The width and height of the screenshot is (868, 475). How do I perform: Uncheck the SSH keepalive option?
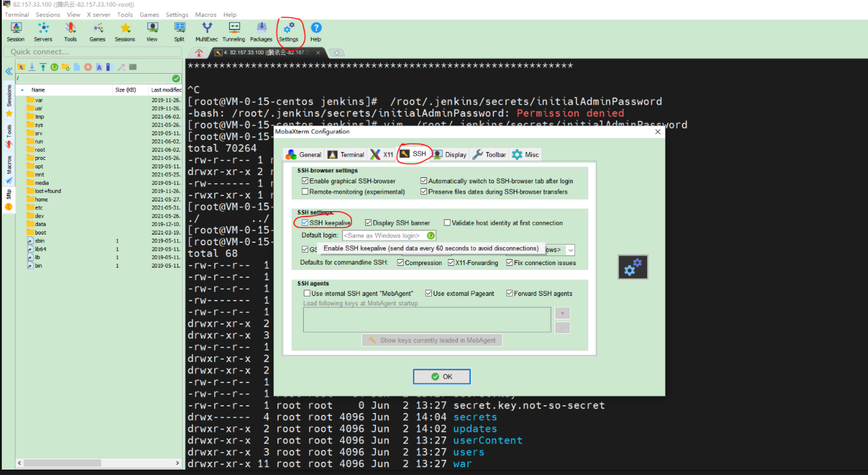click(x=306, y=222)
